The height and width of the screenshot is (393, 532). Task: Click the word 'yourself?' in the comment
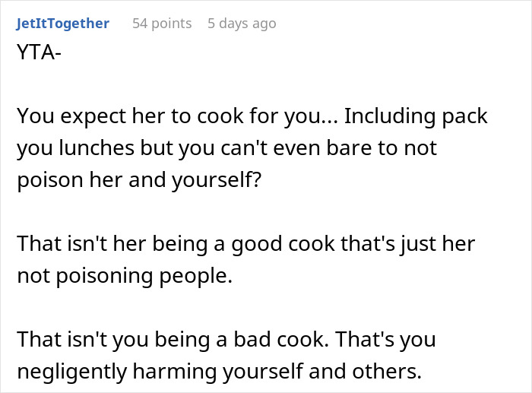[217, 179]
